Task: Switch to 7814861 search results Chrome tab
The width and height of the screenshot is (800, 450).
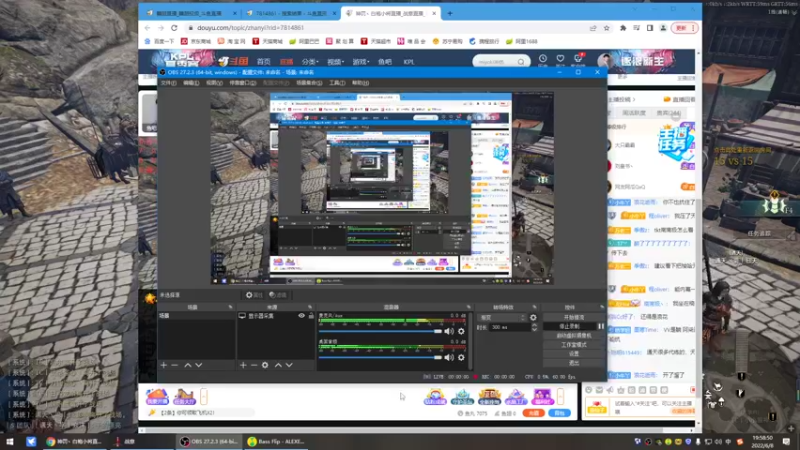Action: click(x=290, y=13)
